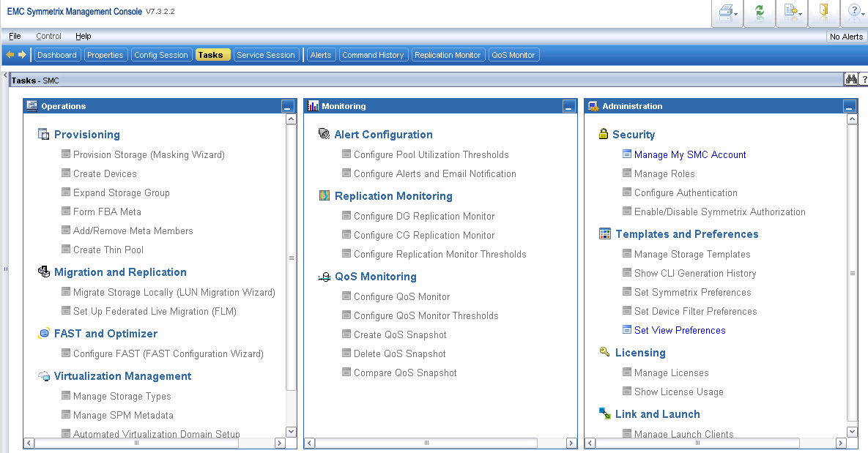This screenshot has width=868, height=453.
Task: Click the Administration panel scroll left arrow
Action: click(590, 443)
